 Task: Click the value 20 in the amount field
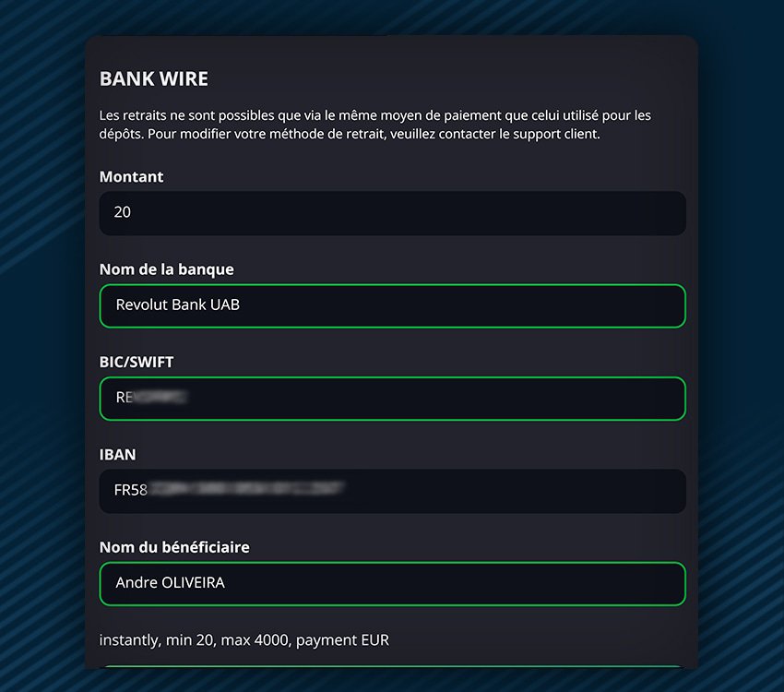pyautogui.click(x=123, y=212)
